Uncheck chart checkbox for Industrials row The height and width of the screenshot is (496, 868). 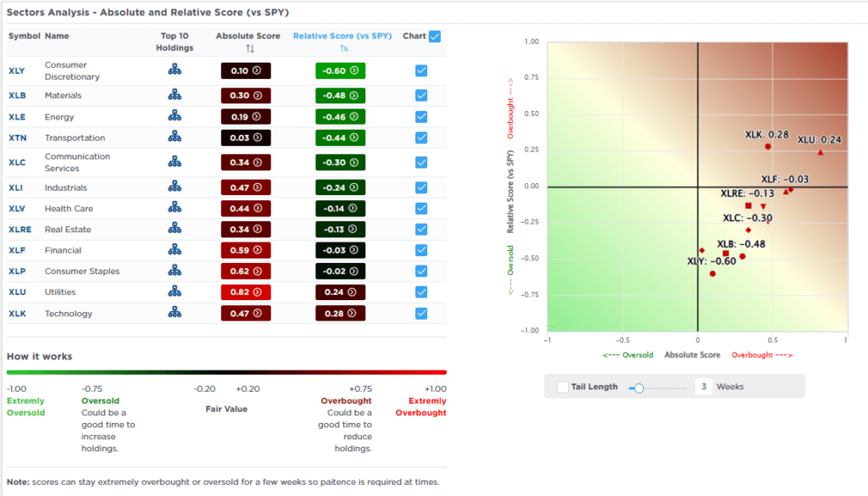coord(421,187)
